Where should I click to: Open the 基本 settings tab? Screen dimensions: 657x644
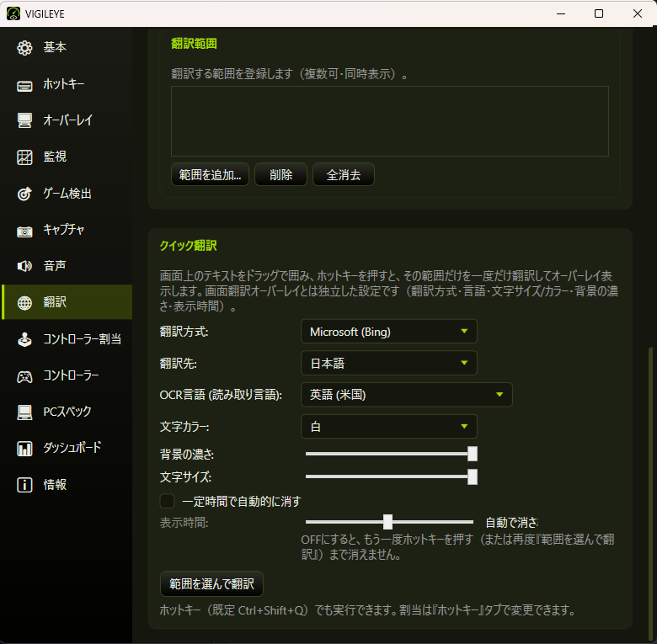[67, 47]
